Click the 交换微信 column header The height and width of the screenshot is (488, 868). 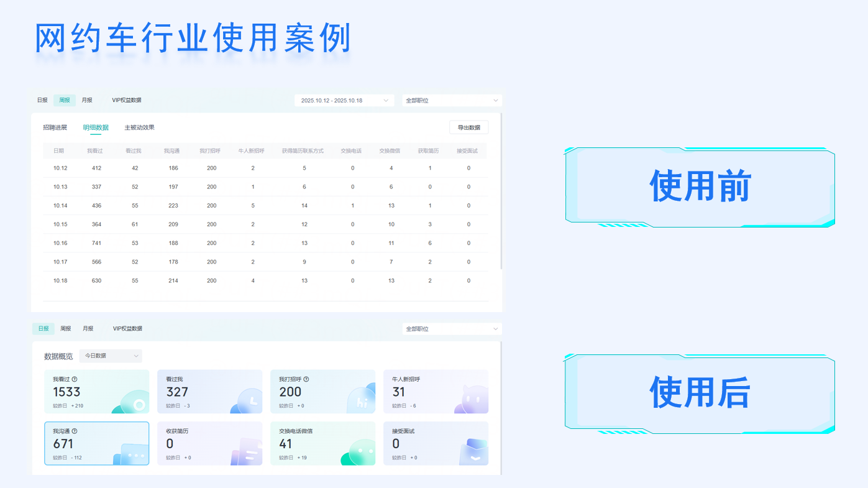(390, 151)
